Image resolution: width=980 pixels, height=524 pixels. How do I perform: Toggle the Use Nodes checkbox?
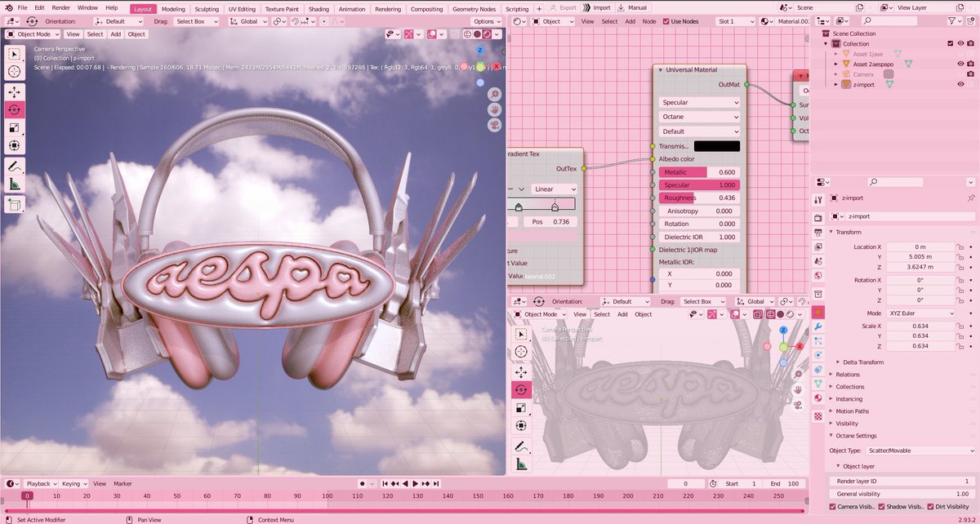[x=666, y=21]
